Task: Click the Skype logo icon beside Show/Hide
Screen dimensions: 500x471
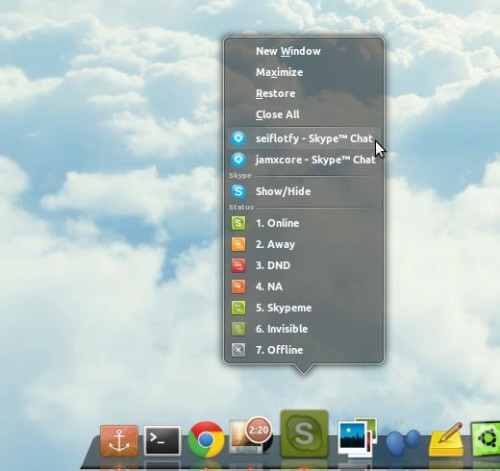Action: 238,191
